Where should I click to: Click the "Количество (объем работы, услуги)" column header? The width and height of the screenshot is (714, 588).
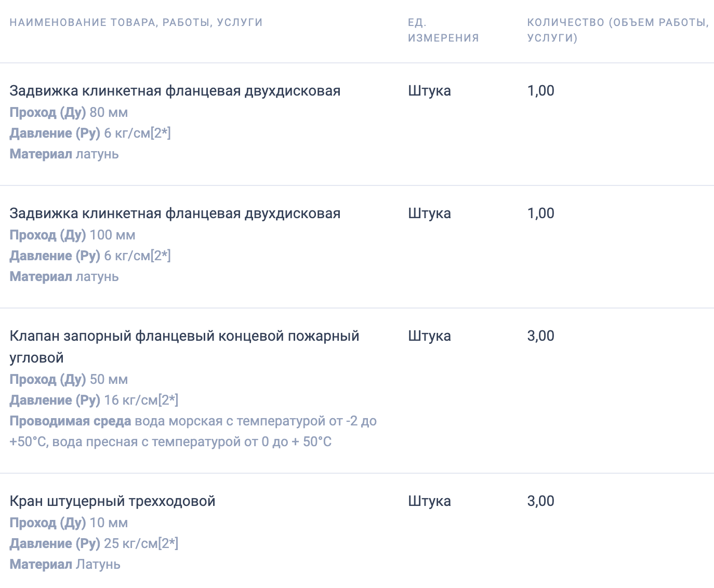pyautogui.click(x=617, y=30)
